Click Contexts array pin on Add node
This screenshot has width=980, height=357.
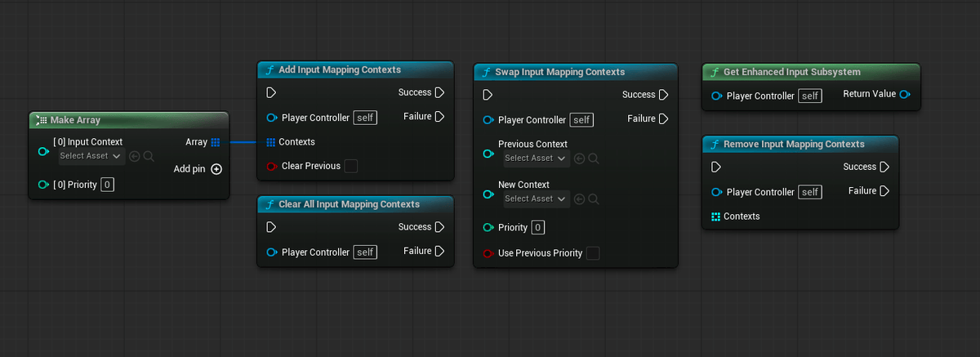point(271,142)
